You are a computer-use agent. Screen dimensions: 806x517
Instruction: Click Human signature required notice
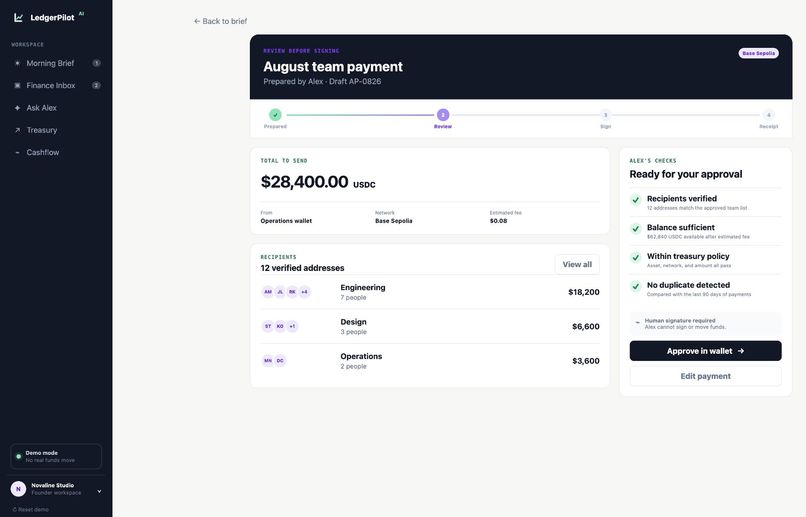coord(705,324)
